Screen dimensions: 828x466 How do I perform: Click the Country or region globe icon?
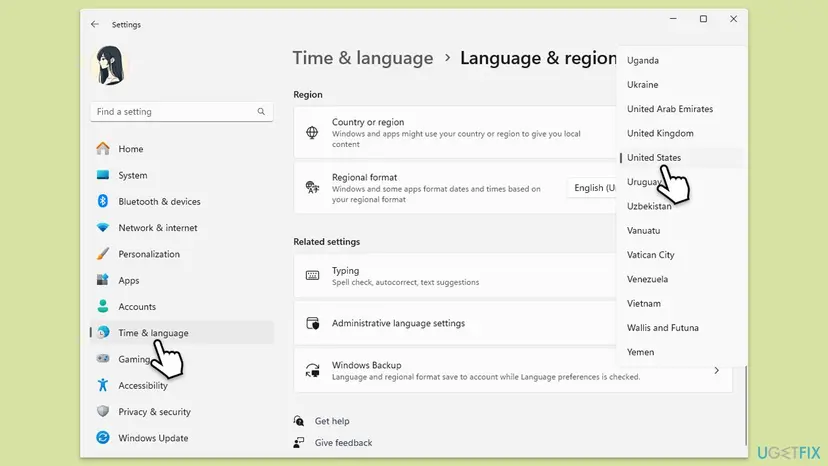click(312, 132)
